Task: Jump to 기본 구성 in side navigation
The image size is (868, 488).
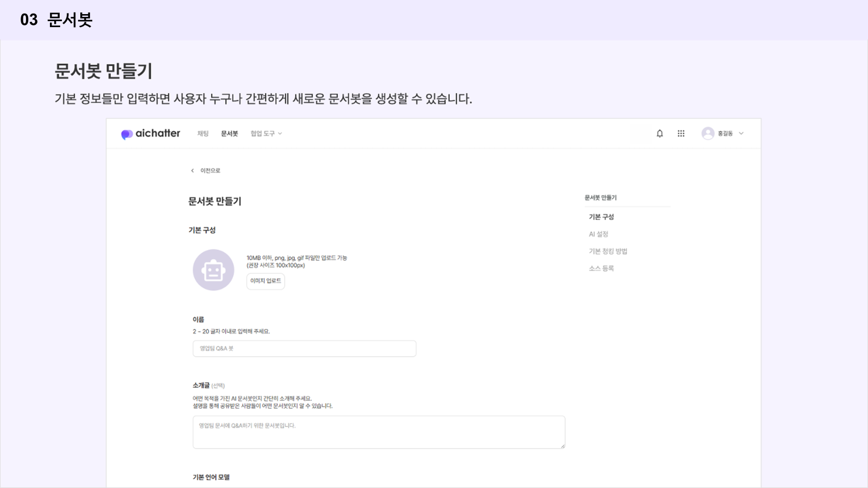Action: coord(601,217)
